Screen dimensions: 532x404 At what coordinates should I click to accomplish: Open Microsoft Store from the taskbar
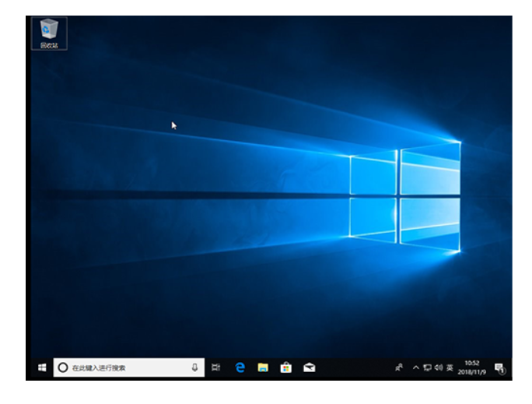coord(286,367)
